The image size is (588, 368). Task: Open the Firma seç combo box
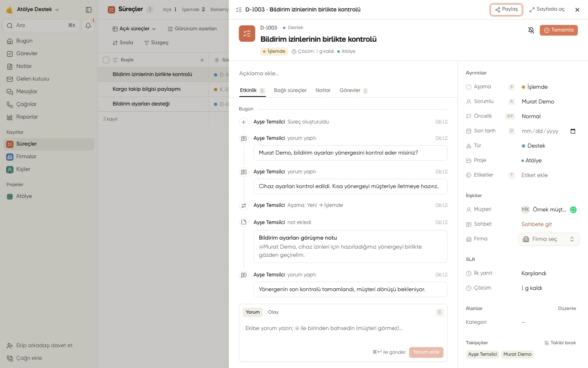549,239
